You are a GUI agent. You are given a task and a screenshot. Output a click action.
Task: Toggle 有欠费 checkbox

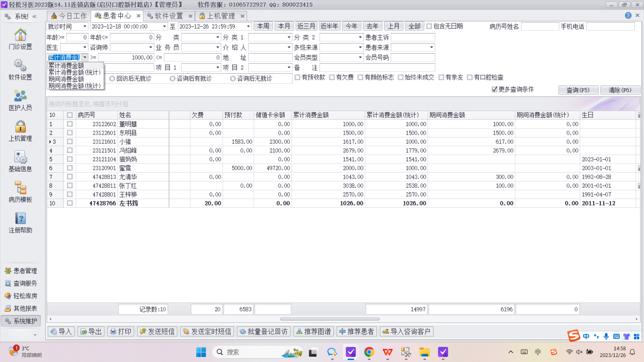[332, 77]
